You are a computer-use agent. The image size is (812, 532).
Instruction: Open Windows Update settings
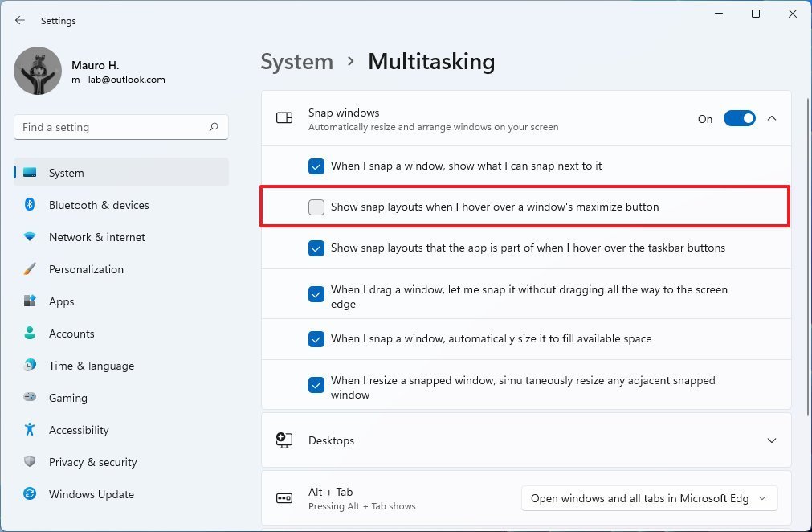[91, 494]
